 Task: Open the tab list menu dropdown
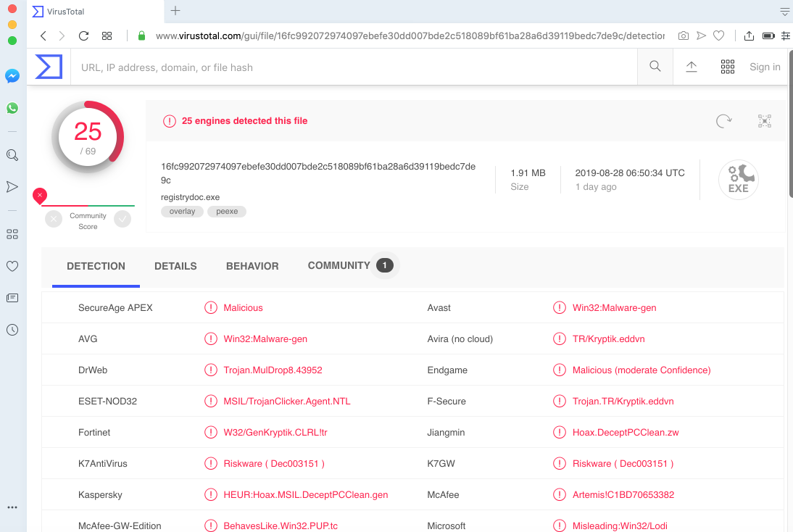pos(784,11)
